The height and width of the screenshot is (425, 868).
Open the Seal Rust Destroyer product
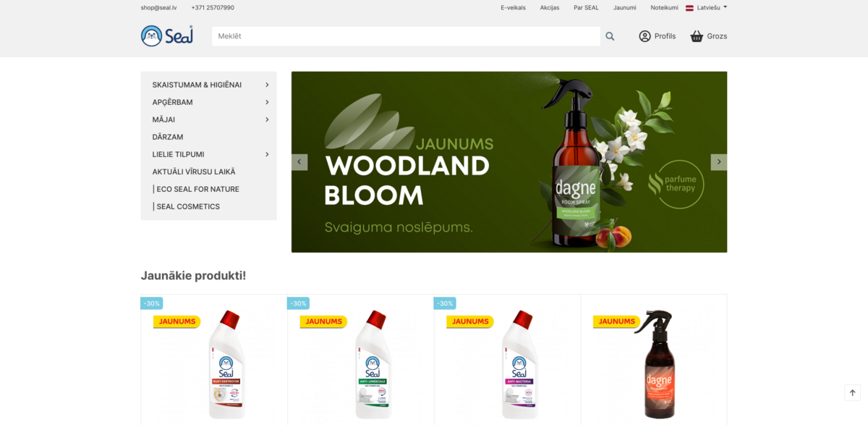point(226,364)
